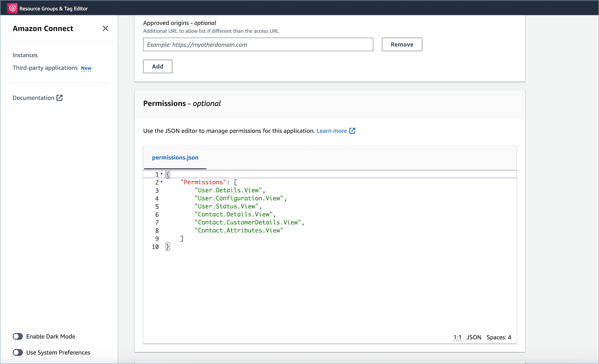Click the closing bracket on line 9
This screenshot has height=364, width=599.
click(182, 239)
